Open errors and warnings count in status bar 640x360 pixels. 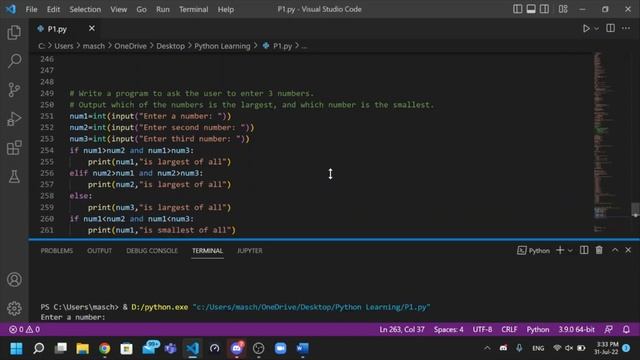click(x=24, y=329)
